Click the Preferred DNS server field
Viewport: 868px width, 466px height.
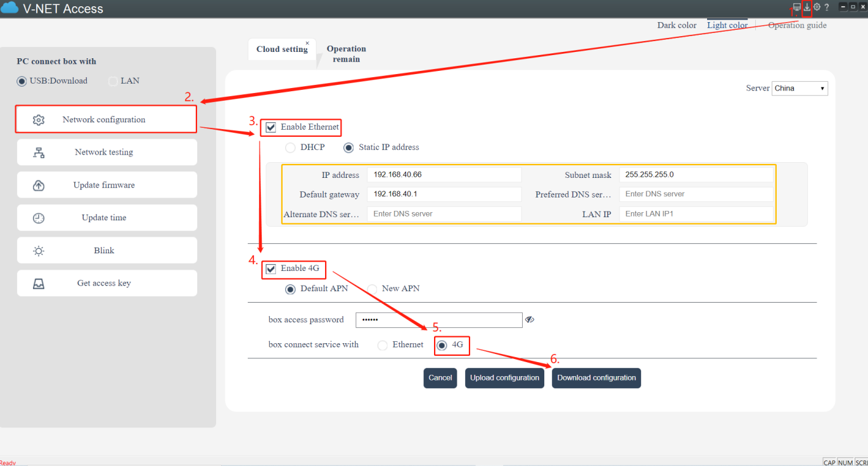click(x=696, y=194)
